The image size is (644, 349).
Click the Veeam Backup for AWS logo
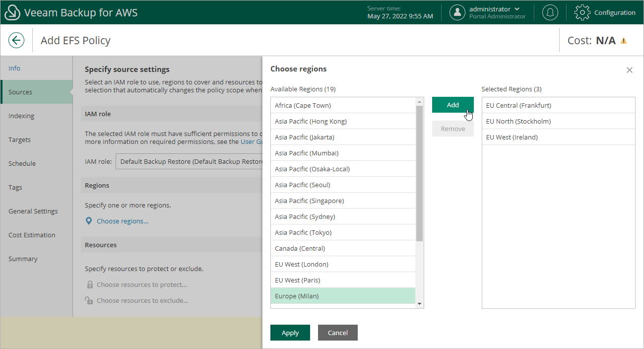click(x=12, y=12)
